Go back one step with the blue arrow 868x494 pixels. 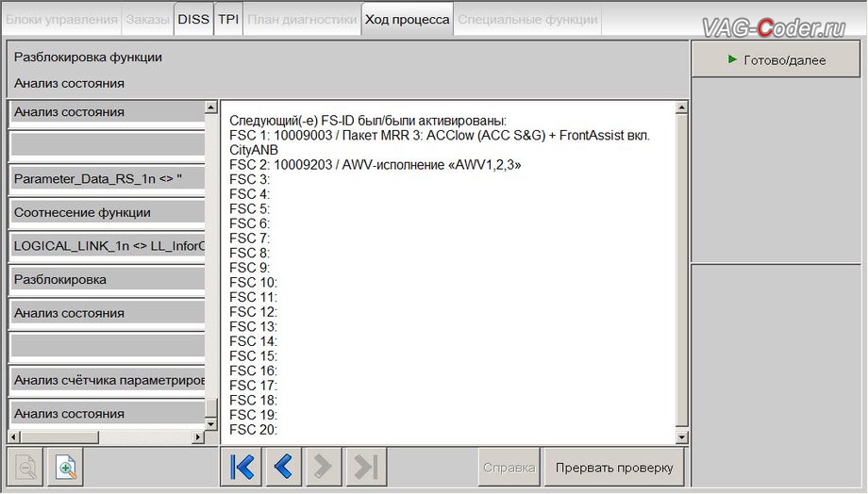(283, 467)
